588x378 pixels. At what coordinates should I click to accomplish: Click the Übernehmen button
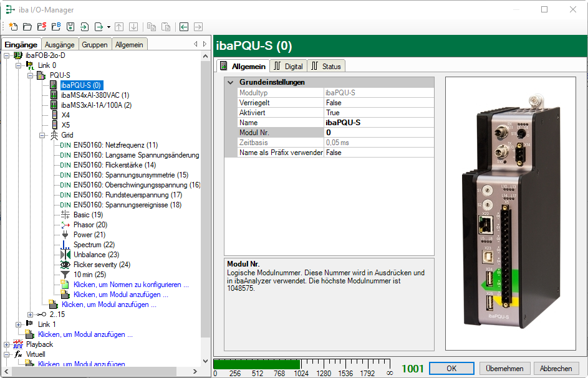pos(503,368)
